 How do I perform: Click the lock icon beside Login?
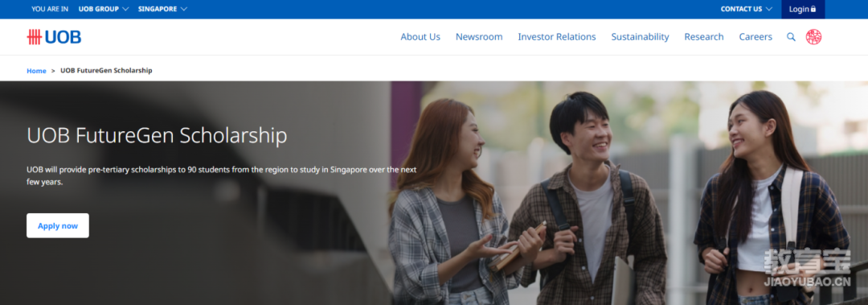(x=813, y=9)
